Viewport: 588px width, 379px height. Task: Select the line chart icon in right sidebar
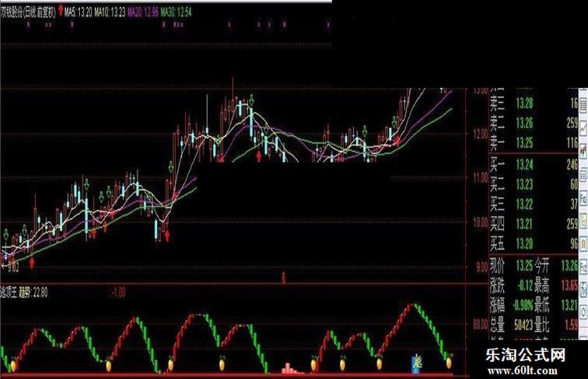583,129
